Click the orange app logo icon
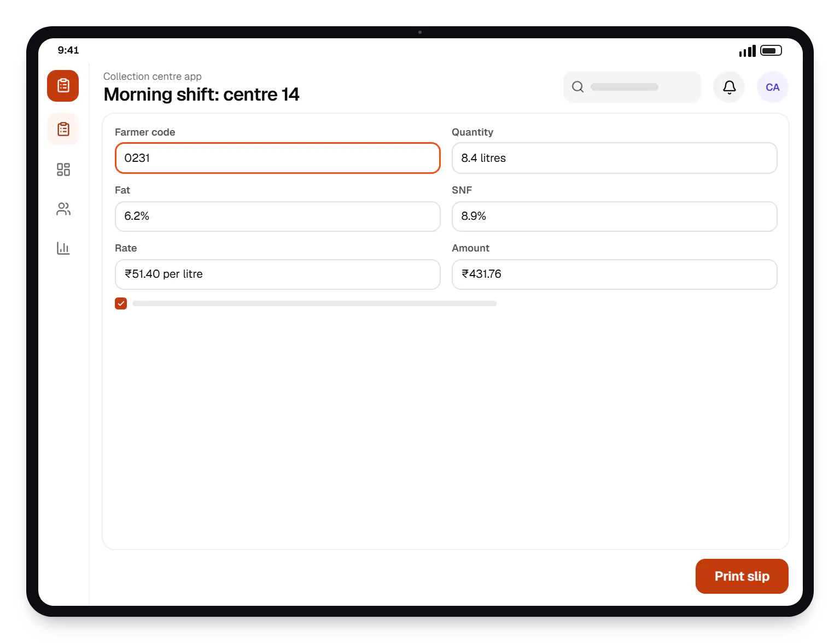The image size is (840, 643). click(63, 86)
